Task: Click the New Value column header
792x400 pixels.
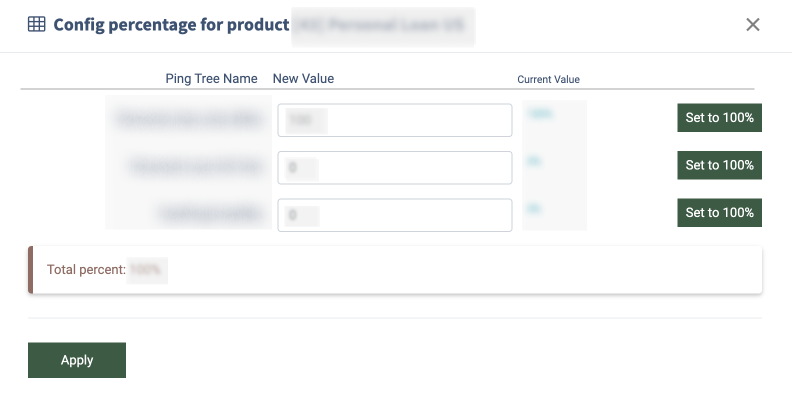Action: [x=303, y=79]
